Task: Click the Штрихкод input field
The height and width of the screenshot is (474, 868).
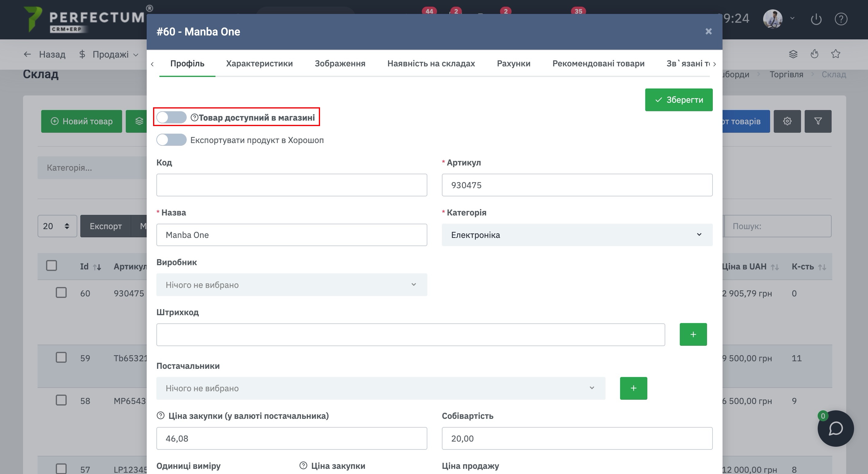Action: coord(410,335)
